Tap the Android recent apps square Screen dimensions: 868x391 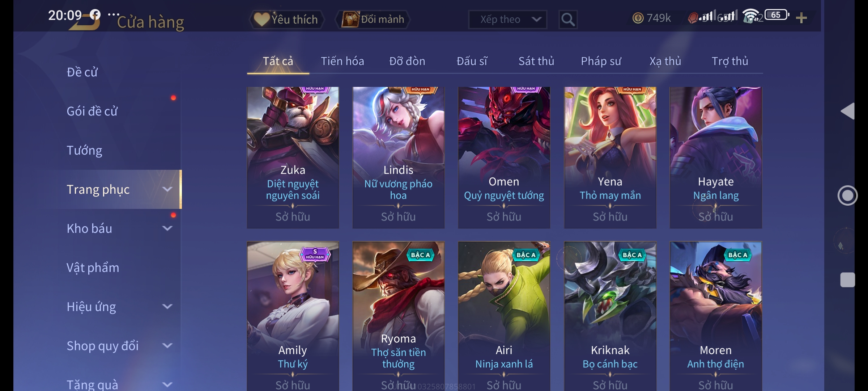[847, 280]
